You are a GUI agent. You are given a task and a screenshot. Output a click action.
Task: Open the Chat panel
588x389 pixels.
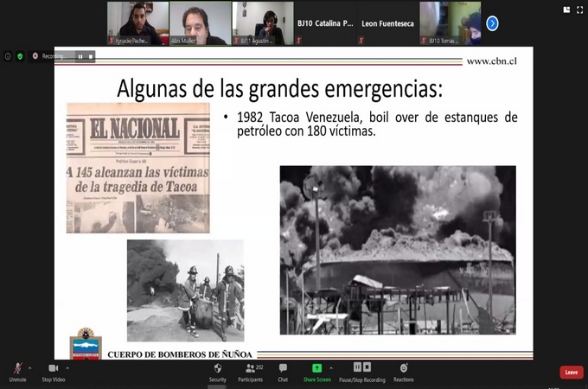283,372
